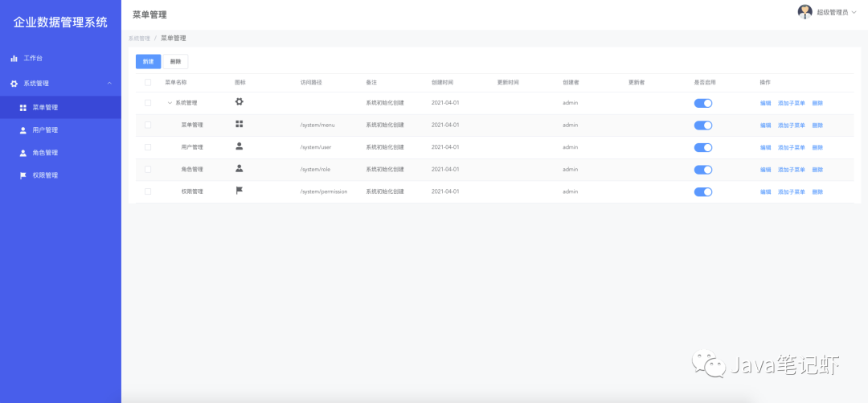The height and width of the screenshot is (403, 868).
Task: Tick the checkbox for 权限管理 row
Action: [x=148, y=191]
